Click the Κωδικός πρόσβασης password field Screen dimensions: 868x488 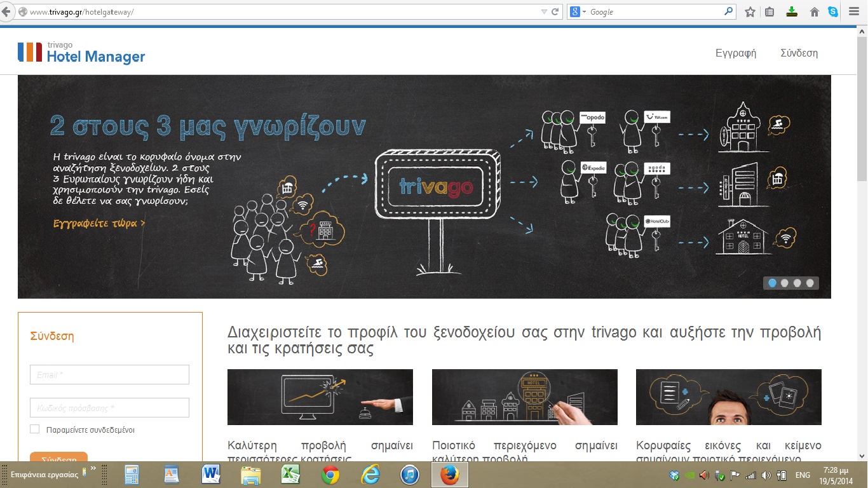click(109, 407)
